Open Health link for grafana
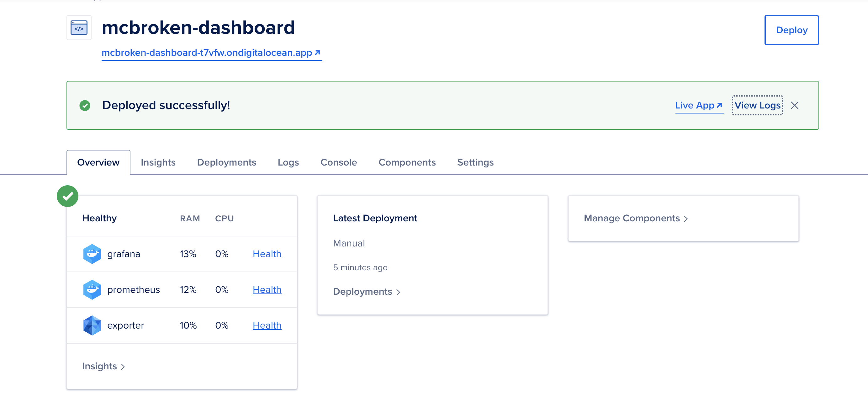 pos(267,254)
